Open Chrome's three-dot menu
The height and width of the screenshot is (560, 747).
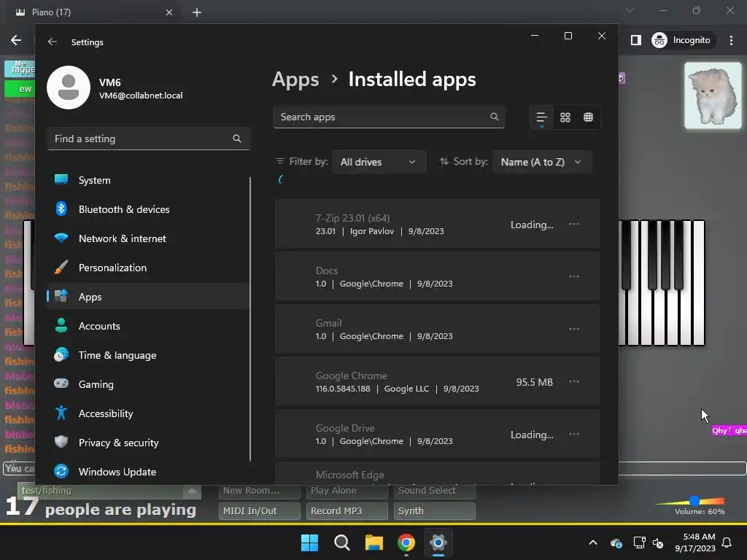point(731,41)
